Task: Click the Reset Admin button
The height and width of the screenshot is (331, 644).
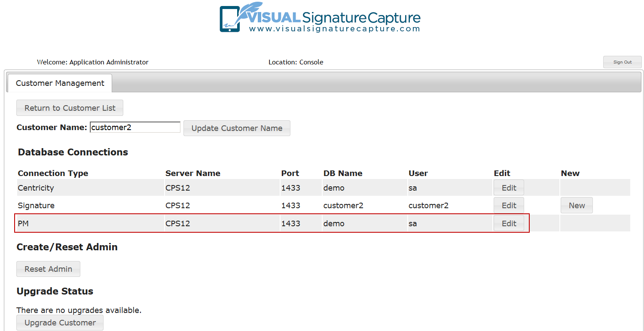Action: tap(48, 269)
